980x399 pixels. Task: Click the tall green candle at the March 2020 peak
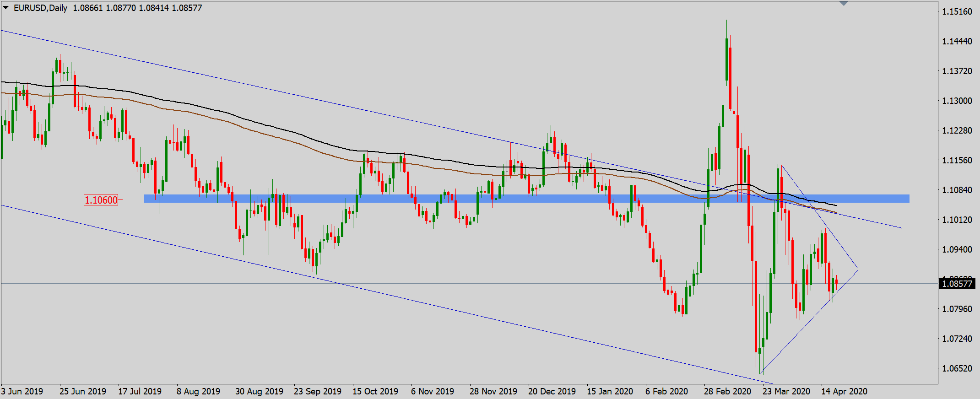(x=726, y=59)
